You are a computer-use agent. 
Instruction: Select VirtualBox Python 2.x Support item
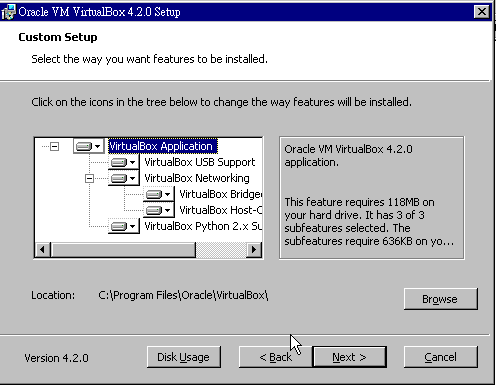coord(203,226)
